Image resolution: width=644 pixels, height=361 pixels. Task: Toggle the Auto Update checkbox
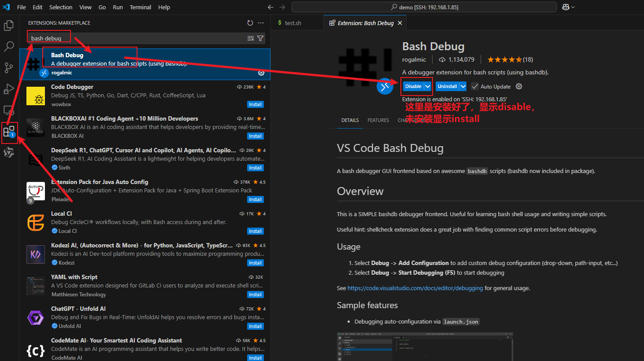click(x=475, y=86)
